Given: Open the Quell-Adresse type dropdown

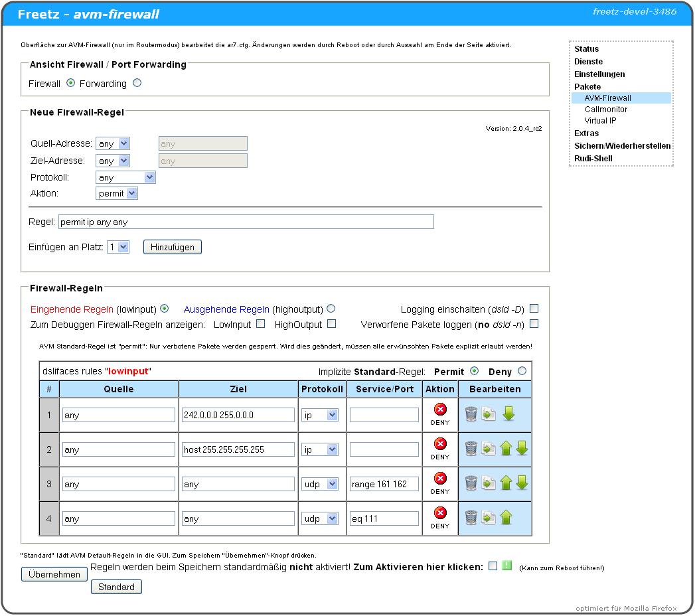Looking at the screenshot, I should click(x=112, y=143).
